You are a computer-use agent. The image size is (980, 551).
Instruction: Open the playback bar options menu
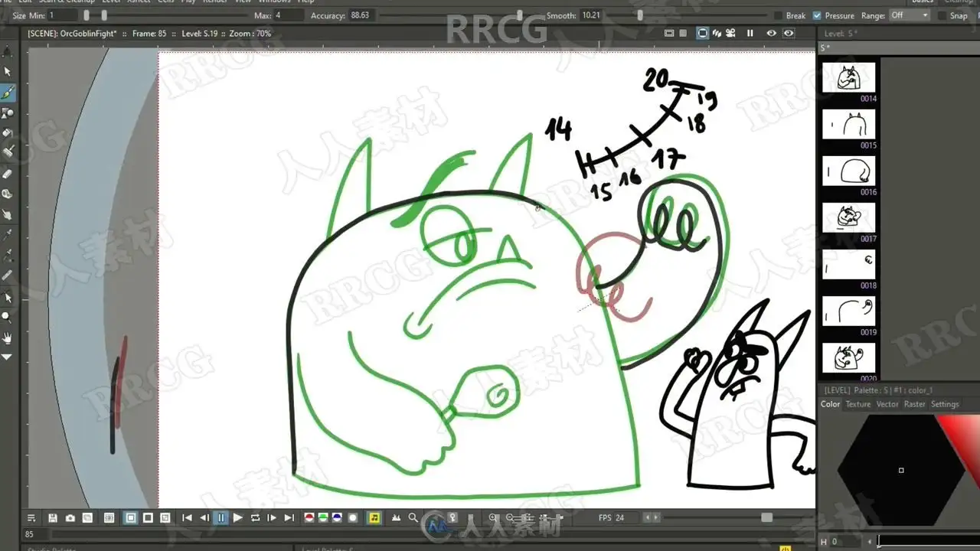pos(31,518)
